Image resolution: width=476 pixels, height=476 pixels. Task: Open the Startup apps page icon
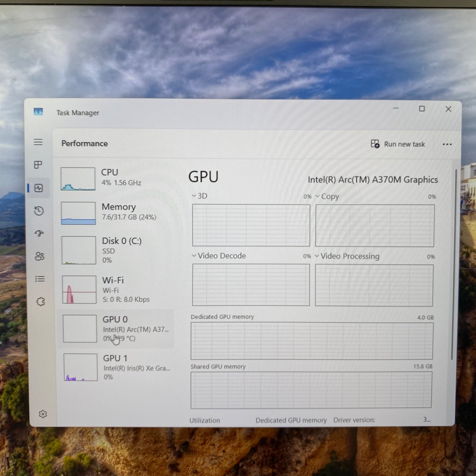point(39,234)
